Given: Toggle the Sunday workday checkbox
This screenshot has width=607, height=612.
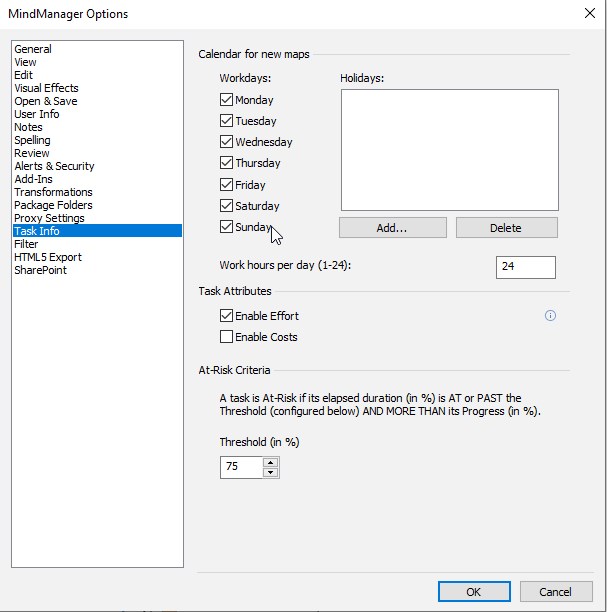Looking at the screenshot, I should [227, 227].
